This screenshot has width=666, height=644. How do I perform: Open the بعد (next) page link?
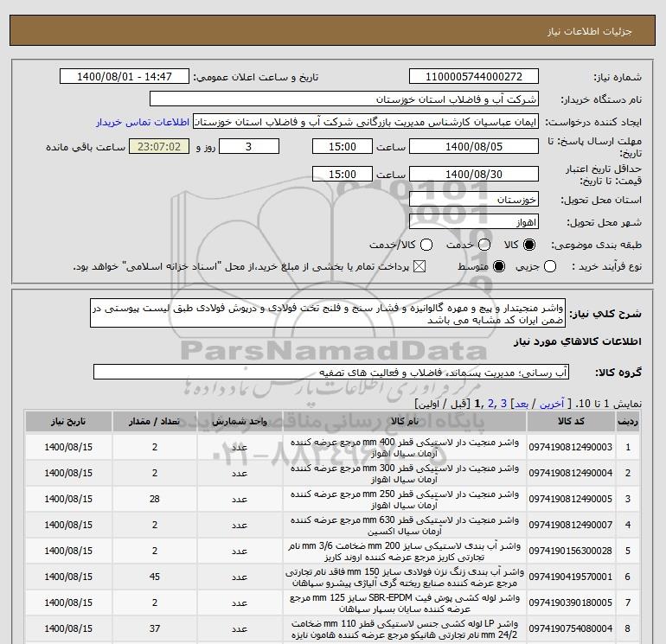pos(522,404)
